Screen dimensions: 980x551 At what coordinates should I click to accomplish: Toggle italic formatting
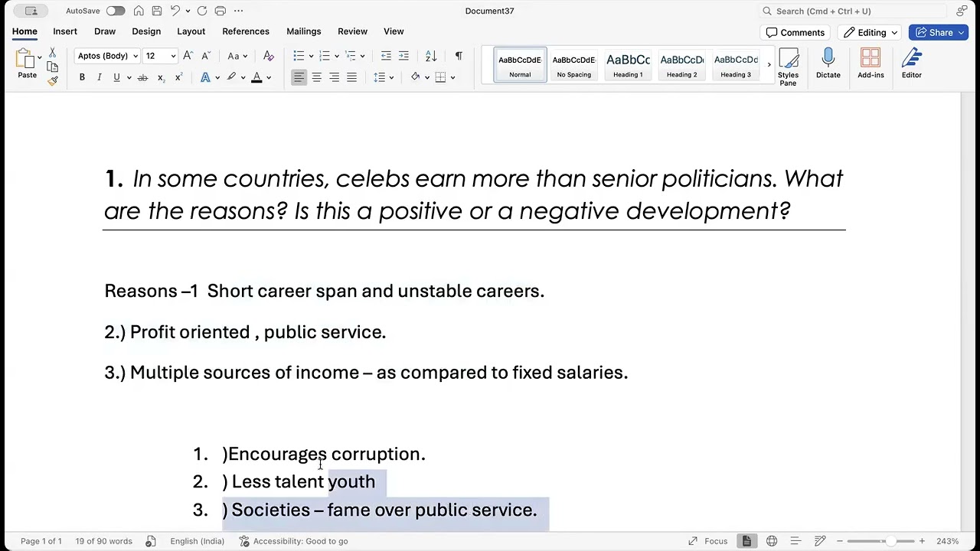(99, 77)
